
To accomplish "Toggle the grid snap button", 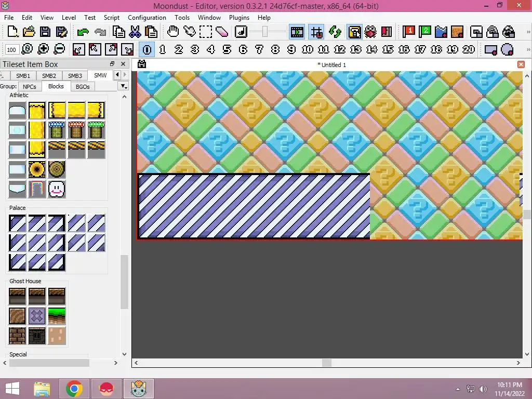I will coord(316,32).
